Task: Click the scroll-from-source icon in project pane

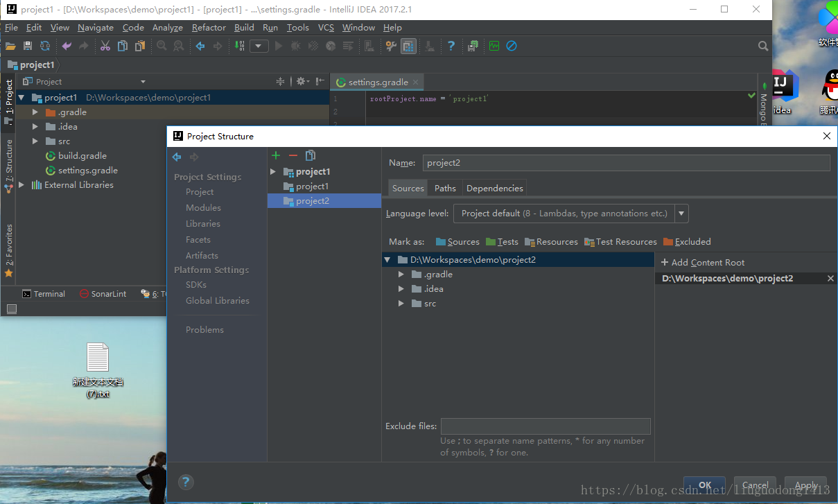Action: point(280,81)
